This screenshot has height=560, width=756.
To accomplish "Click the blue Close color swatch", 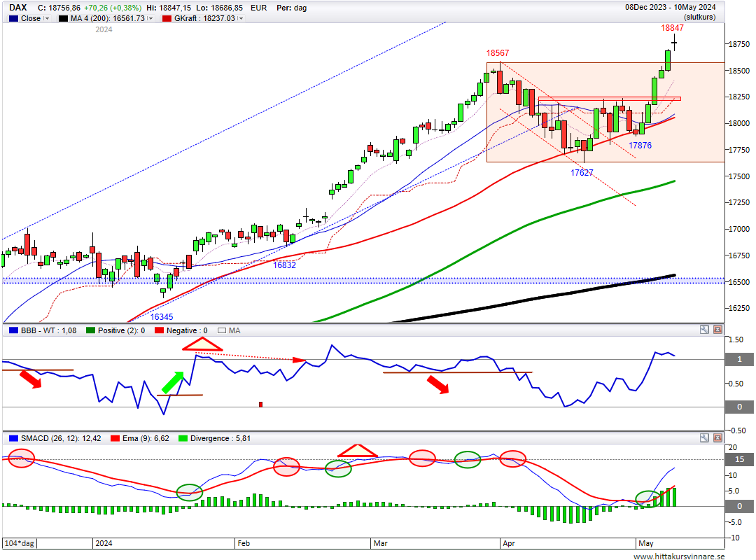I will (13, 18).
